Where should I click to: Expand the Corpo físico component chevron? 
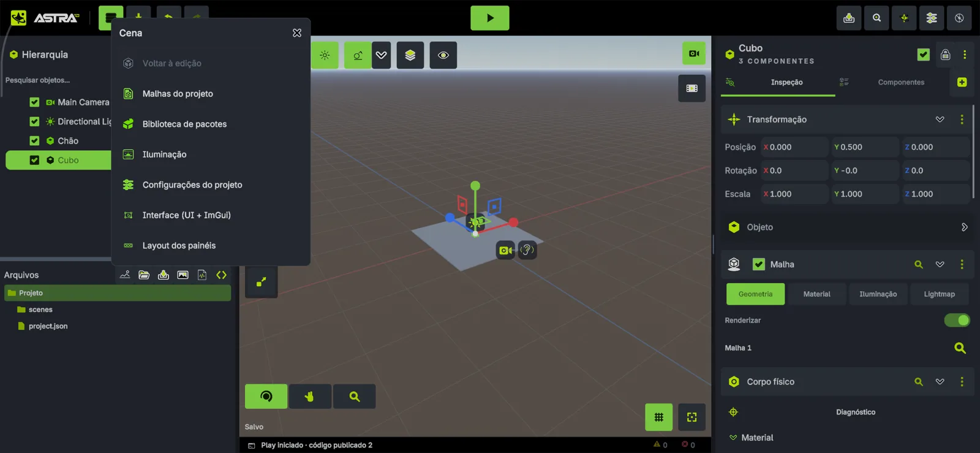940,382
